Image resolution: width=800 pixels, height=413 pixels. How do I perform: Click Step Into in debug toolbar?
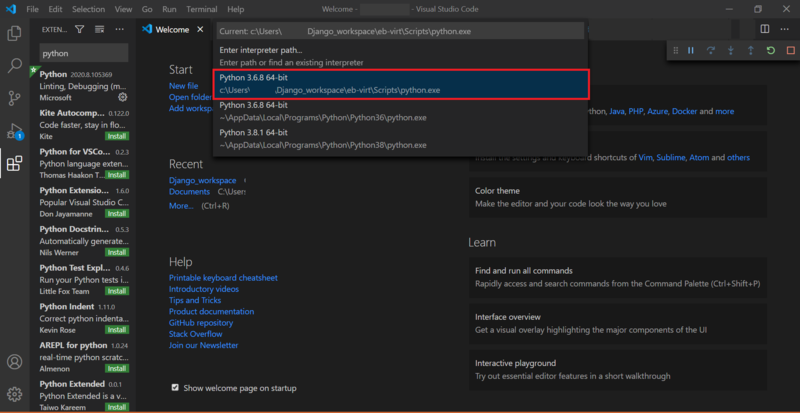point(731,51)
